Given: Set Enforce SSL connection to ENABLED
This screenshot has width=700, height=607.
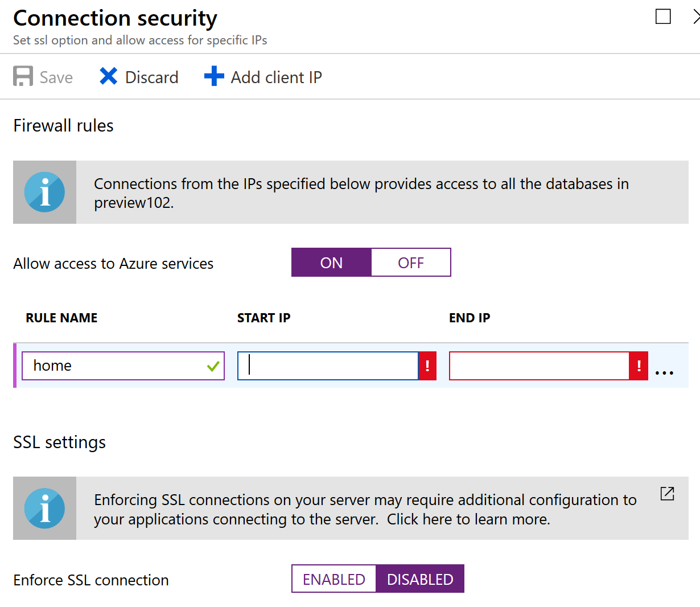Looking at the screenshot, I should pyautogui.click(x=334, y=579).
